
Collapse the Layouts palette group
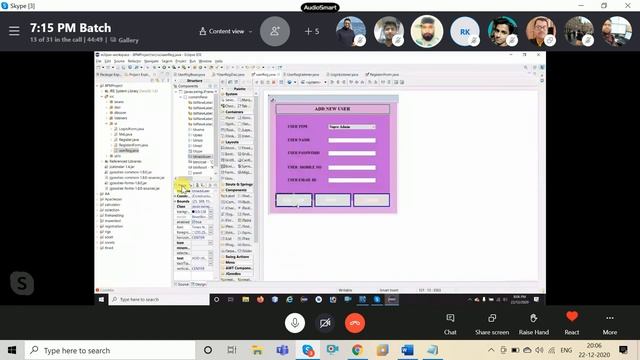pyautogui.click(x=231, y=142)
